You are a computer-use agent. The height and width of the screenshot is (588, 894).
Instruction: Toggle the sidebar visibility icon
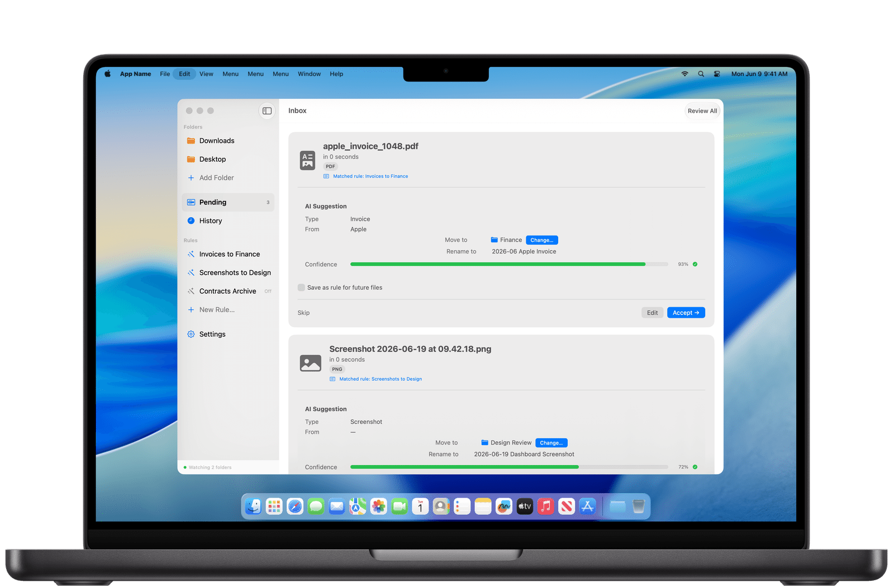(267, 111)
